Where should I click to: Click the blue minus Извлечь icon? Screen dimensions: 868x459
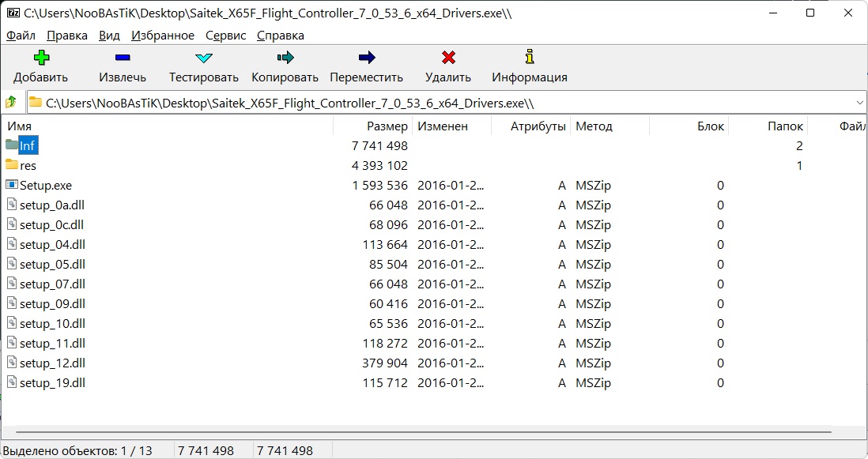123,57
